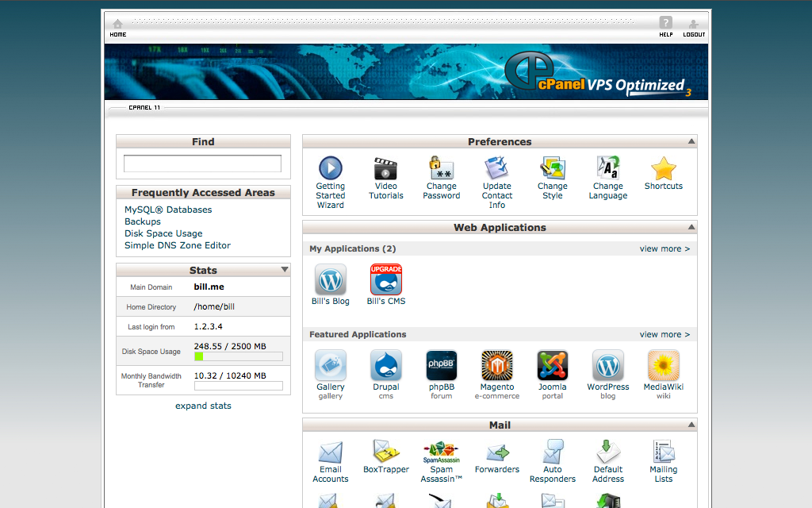Viewport: 812px width, 508px height.
Task: Launch Bill's Blog WordPress application
Action: (x=331, y=280)
